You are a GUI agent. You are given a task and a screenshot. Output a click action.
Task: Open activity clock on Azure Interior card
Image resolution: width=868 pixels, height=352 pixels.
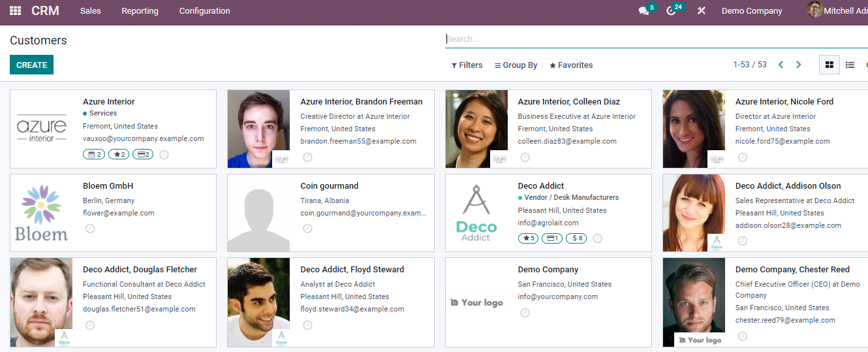tap(164, 155)
